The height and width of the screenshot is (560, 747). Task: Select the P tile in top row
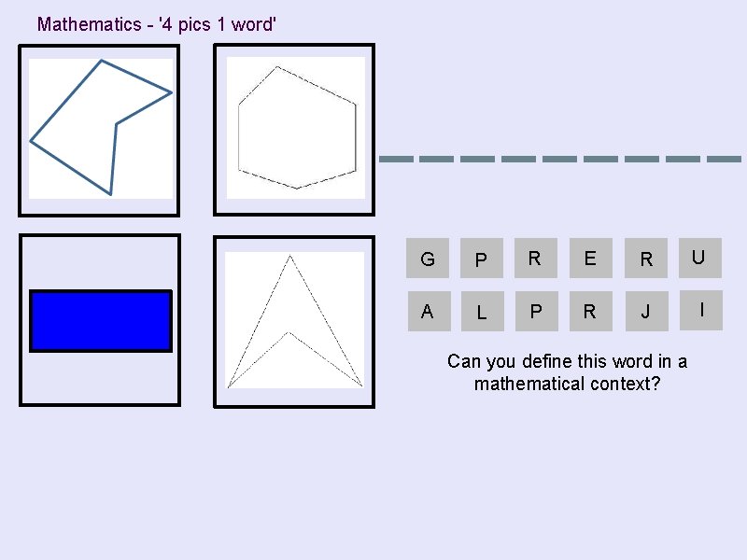[x=482, y=259]
